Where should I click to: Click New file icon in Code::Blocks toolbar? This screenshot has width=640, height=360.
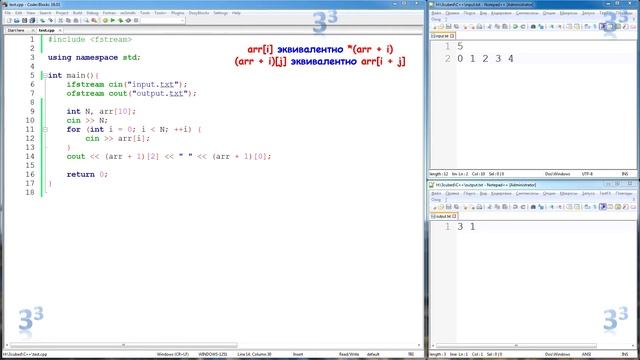point(9,20)
